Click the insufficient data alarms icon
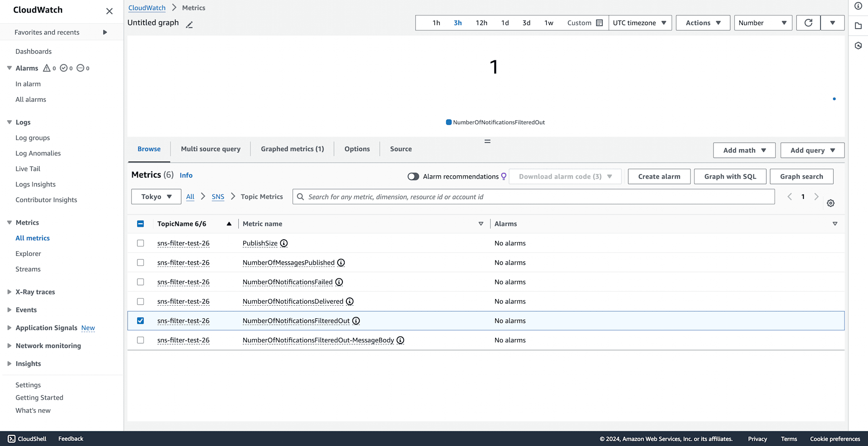This screenshot has height=446, width=868. click(x=80, y=68)
